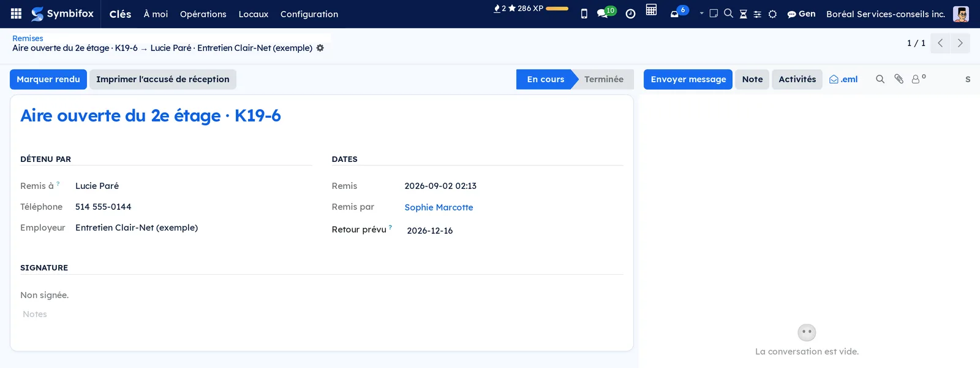Image resolution: width=980 pixels, height=368 pixels.
Task: Select the Terminée status stage
Action: (603, 79)
